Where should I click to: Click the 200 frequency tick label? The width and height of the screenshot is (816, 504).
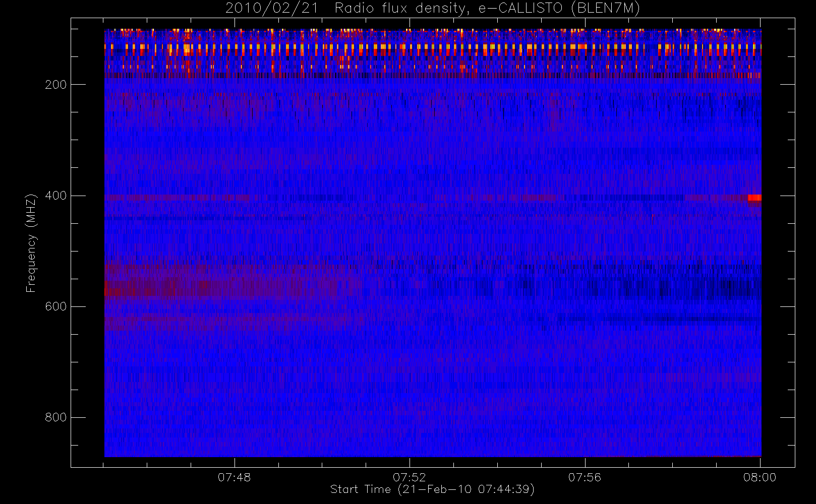55,85
